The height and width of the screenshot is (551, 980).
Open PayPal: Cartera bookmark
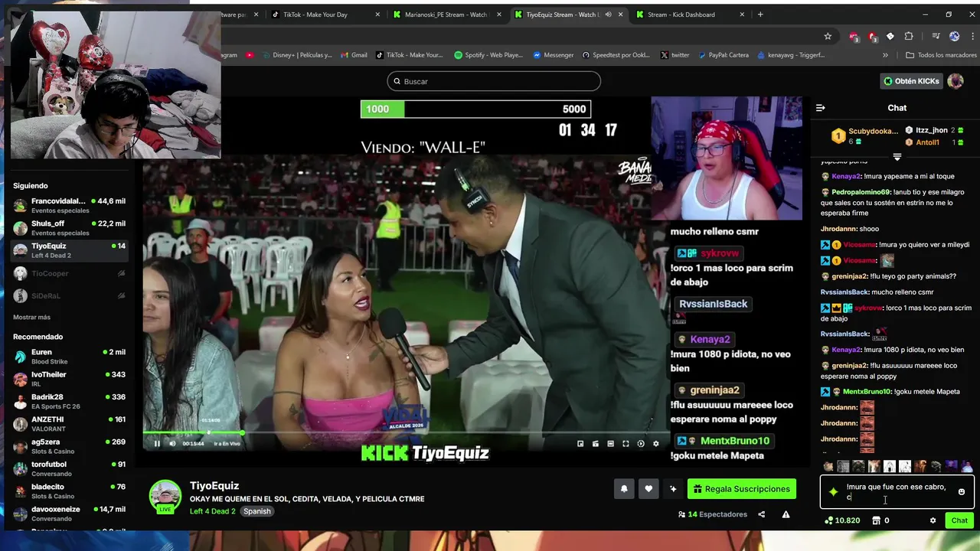click(x=723, y=55)
